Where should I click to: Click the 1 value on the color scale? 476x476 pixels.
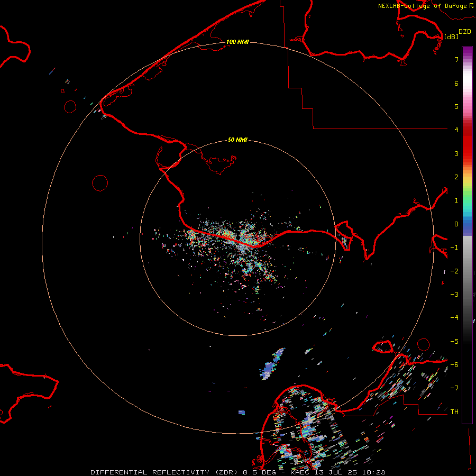(456, 200)
